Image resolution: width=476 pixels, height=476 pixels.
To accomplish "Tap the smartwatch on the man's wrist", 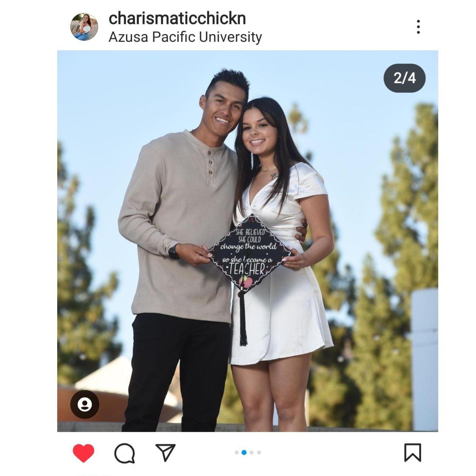I will [x=173, y=252].
